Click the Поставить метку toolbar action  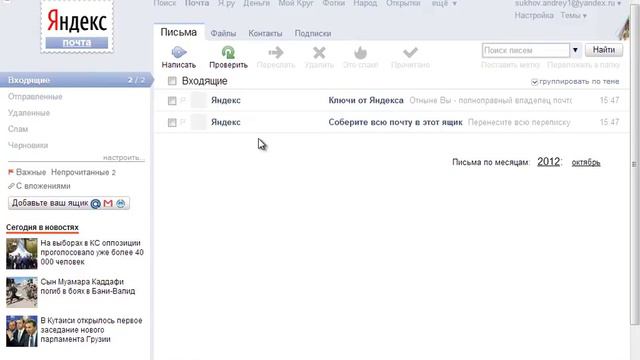coord(510,65)
